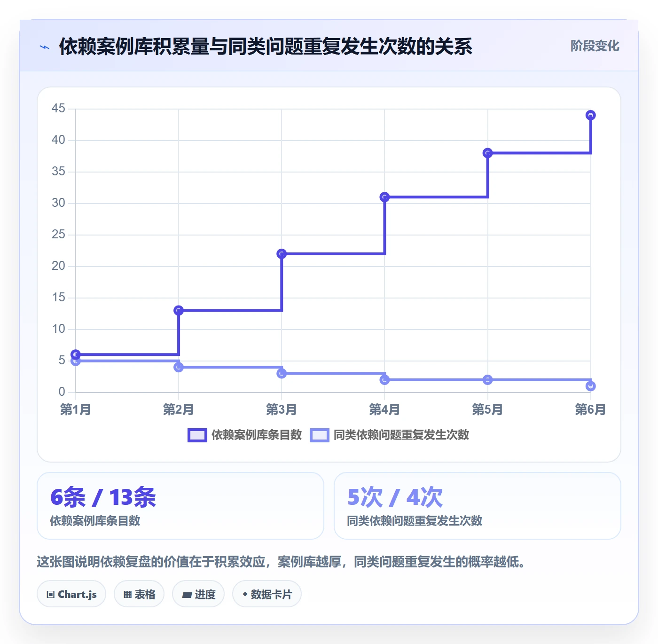Screen dimensions: 658x644
Task: Click the chart title 依赖案例库积累量与同类问题重复发生次数的关系
Action: (266, 47)
